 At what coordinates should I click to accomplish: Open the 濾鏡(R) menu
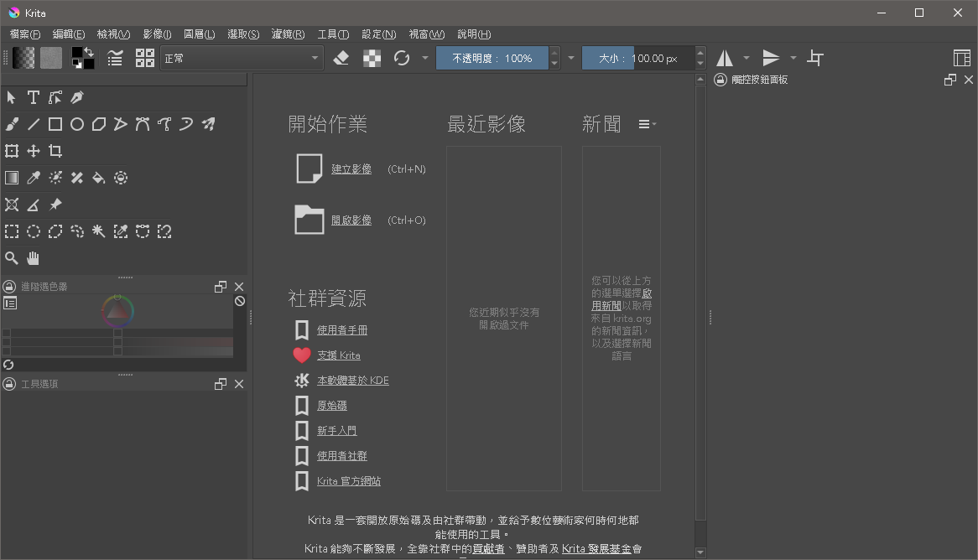coord(289,34)
